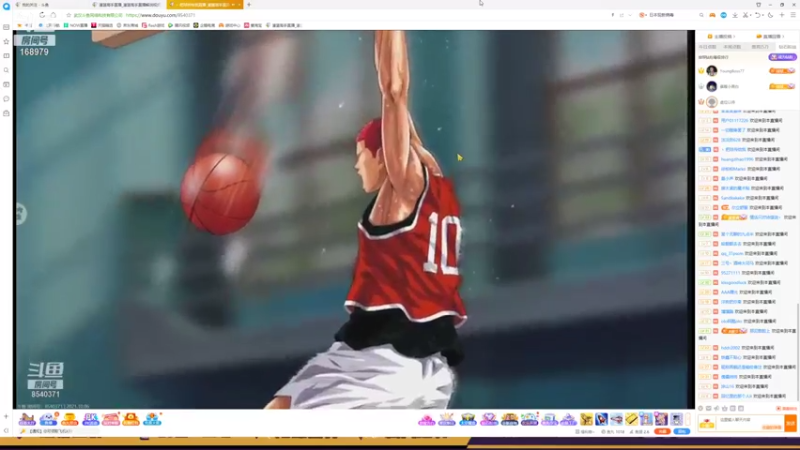Click the douyu.com address bar URL
Image resolution: width=800 pixels, height=450 pixels.
click(x=160, y=15)
